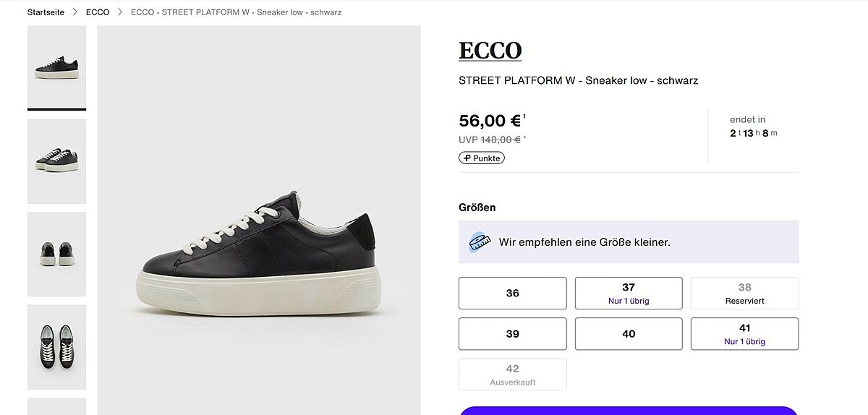The height and width of the screenshot is (415, 868).
Task: Select size 41 with one left
Action: [744, 333]
